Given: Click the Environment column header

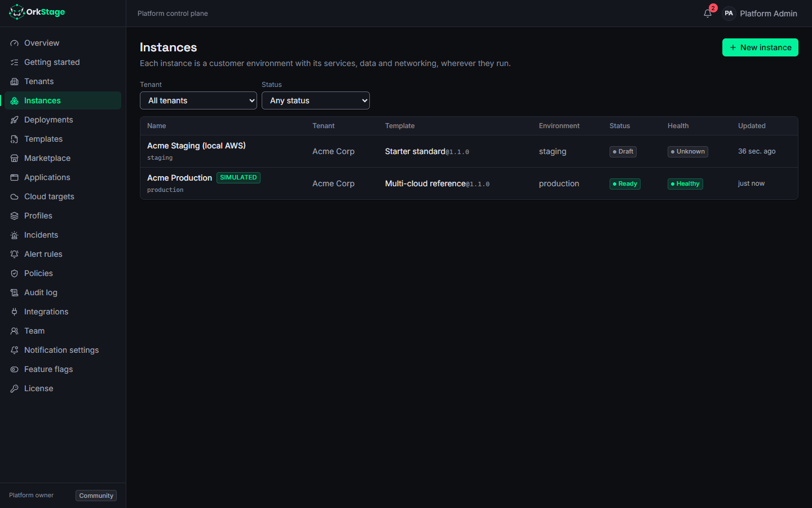Looking at the screenshot, I should click(559, 126).
